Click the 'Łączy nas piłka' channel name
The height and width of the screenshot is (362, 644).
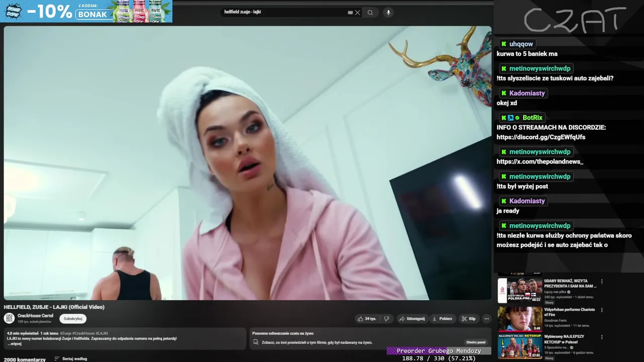click(555, 292)
